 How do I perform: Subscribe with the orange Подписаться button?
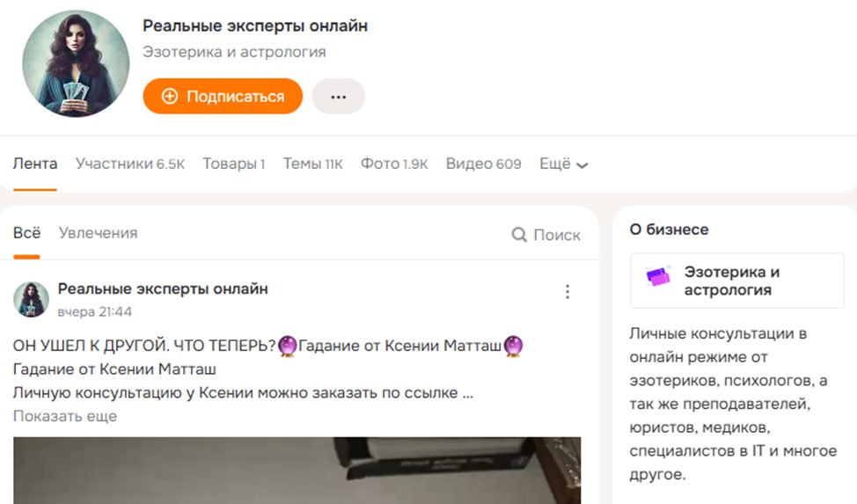223,97
